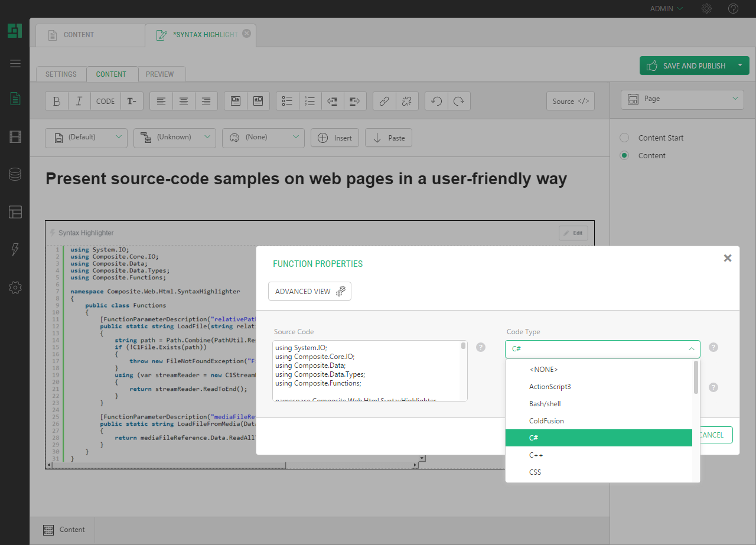
Task: Click the insert link chain icon
Action: coord(384,101)
